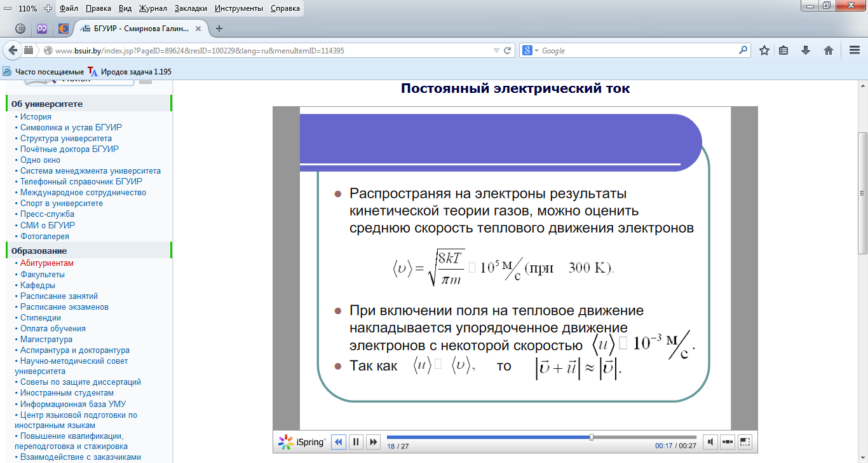Image resolution: width=868 pixels, height=463 pixels.
Task: Open the Абитуриентам link
Action: [x=46, y=263]
